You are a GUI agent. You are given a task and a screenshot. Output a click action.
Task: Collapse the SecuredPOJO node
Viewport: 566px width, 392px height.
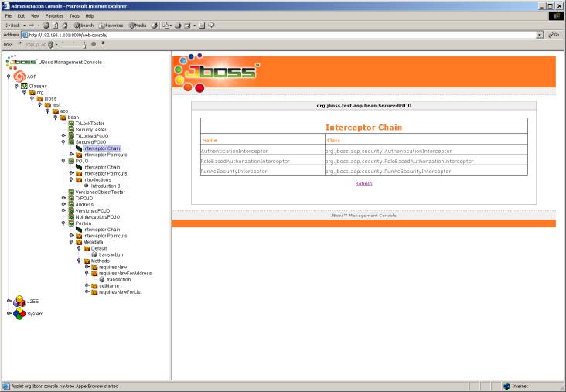click(x=63, y=142)
